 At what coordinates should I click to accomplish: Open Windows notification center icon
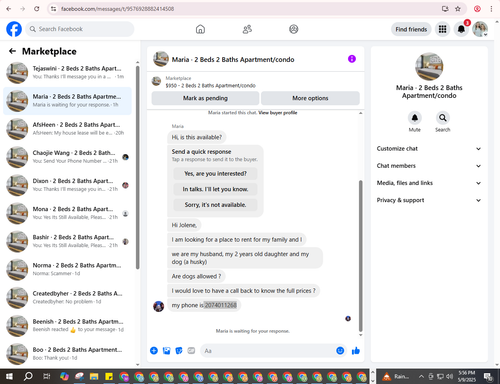pos(488,377)
